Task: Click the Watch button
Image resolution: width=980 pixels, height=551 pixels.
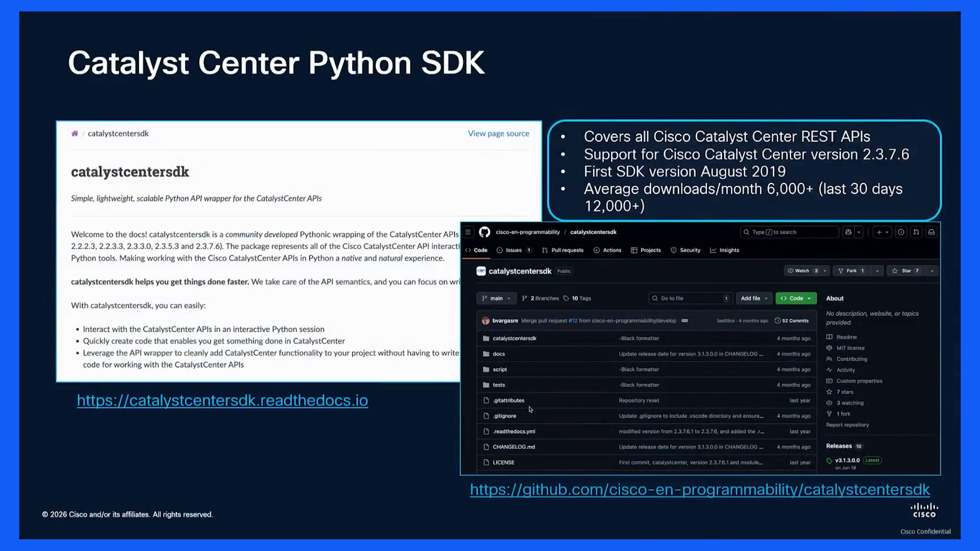Action: 803,271
